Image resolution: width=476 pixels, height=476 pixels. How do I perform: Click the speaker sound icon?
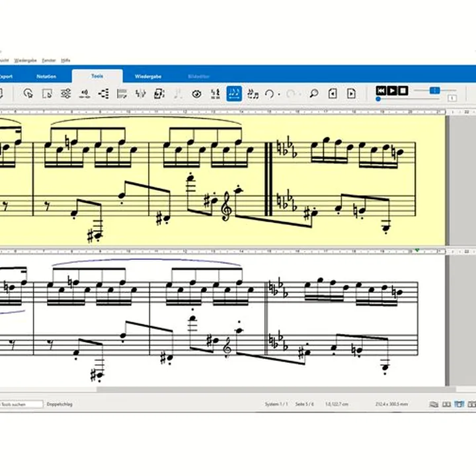pos(85,94)
